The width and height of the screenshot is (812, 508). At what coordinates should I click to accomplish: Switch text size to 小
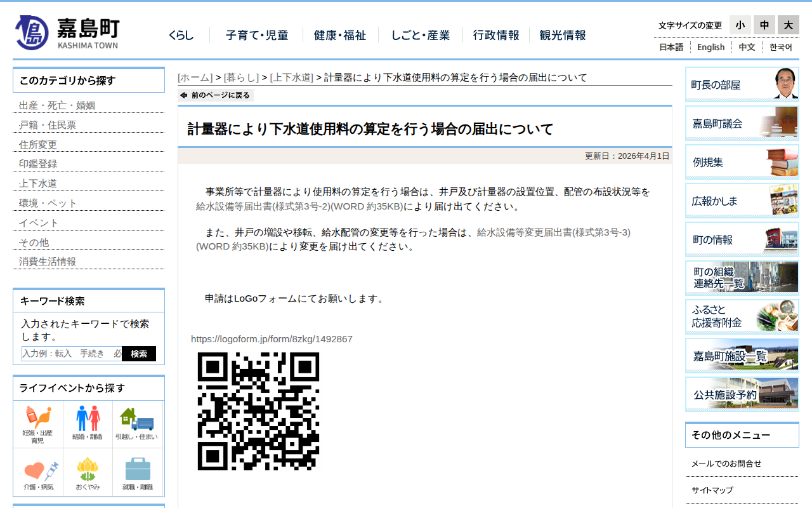(x=740, y=25)
